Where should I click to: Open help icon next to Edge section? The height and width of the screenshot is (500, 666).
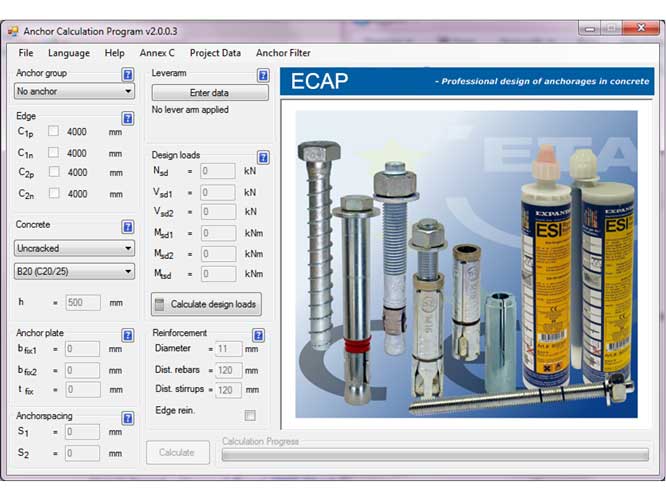coord(128,116)
